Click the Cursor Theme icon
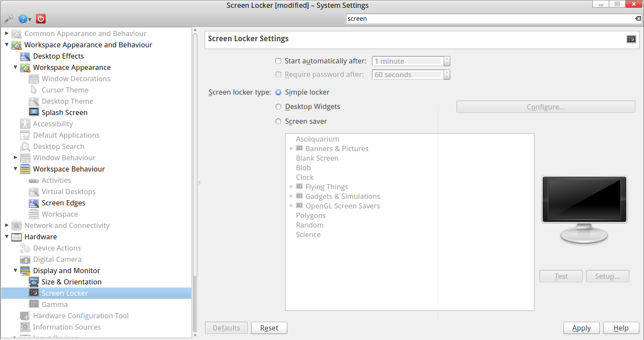644x340 pixels. point(34,90)
